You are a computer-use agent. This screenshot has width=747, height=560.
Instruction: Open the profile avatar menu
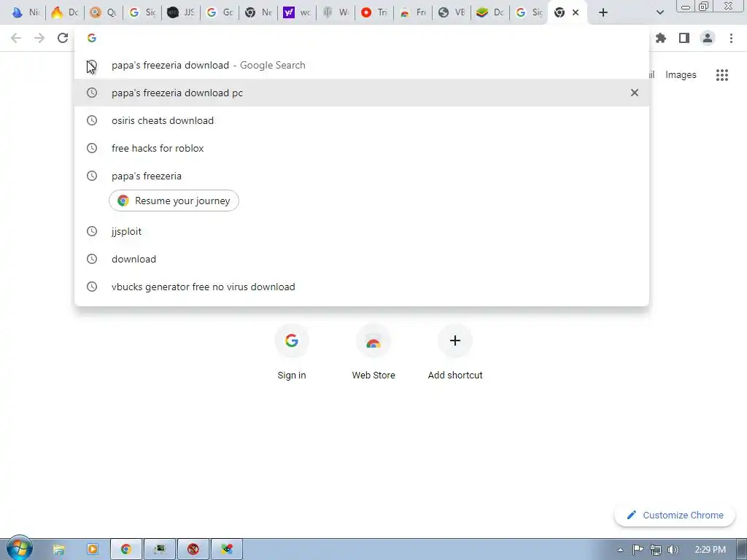(708, 38)
